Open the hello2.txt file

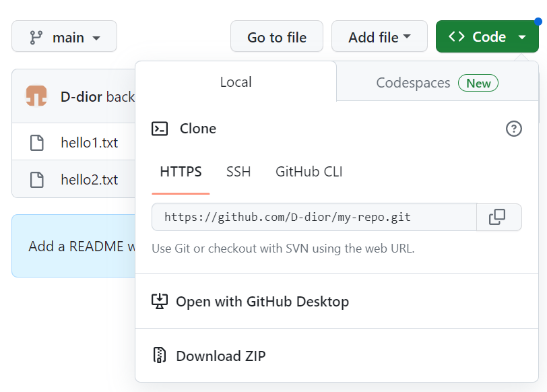tap(90, 180)
